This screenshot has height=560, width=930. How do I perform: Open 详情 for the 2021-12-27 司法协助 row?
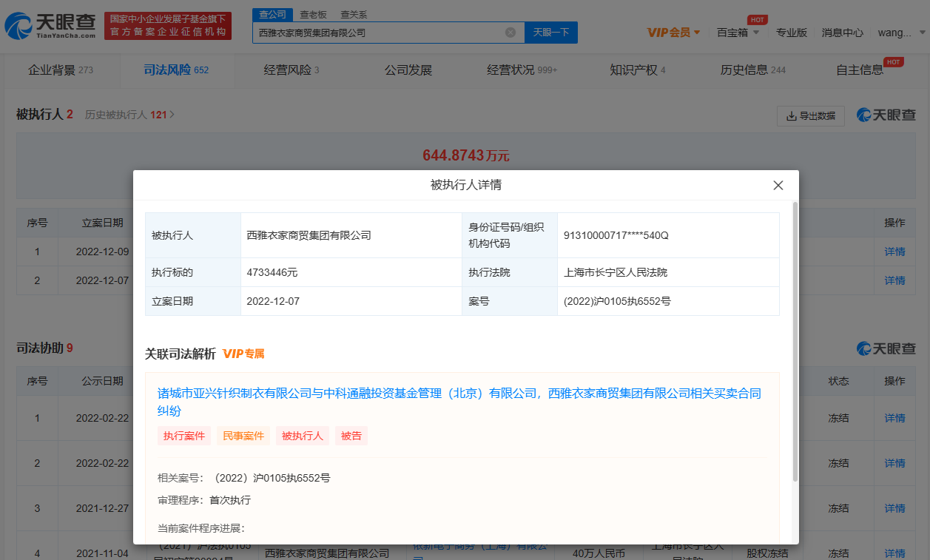[x=894, y=508]
